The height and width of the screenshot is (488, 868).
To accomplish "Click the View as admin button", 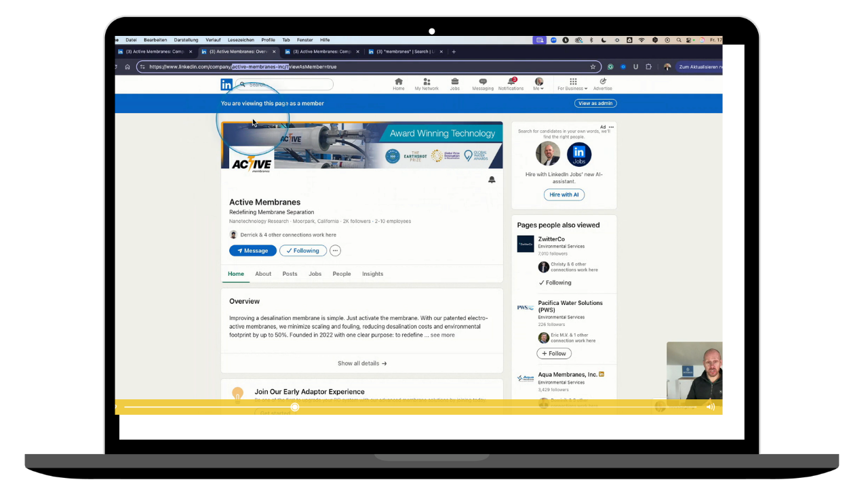I will [596, 104].
